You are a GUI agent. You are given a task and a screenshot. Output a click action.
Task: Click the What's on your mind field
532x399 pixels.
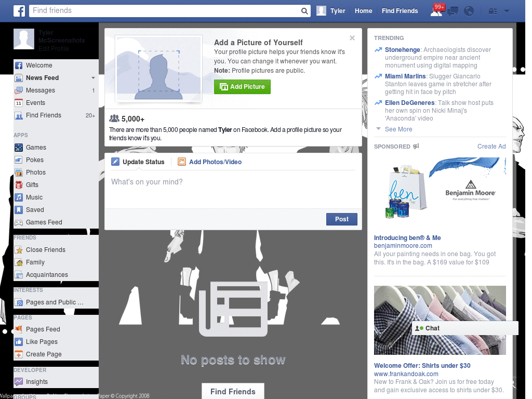[233, 189]
